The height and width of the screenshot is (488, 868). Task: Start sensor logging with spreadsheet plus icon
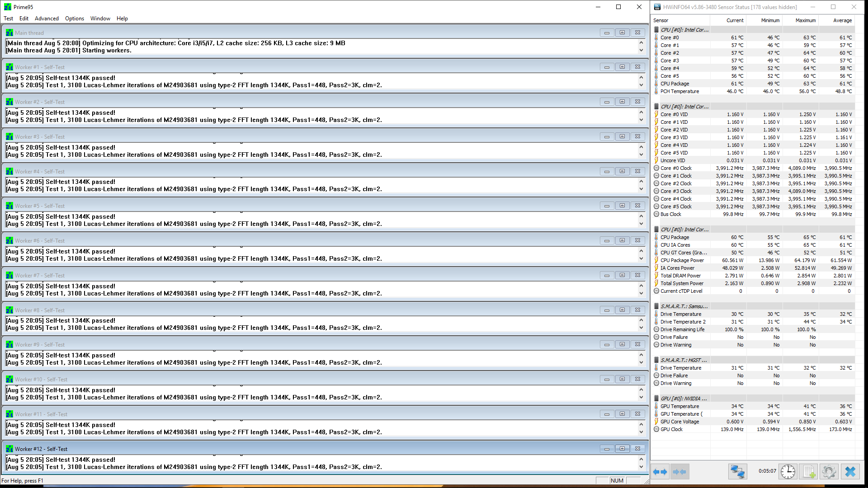tap(809, 472)
